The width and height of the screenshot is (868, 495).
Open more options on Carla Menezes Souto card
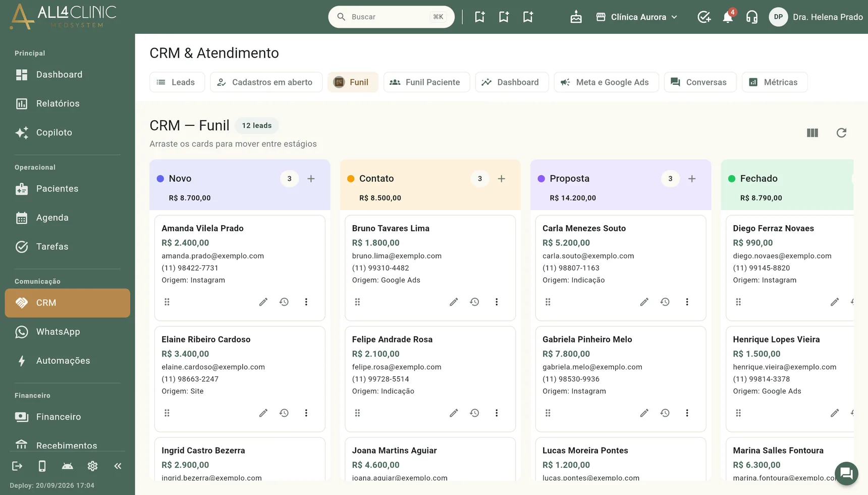tap(687, 302)
